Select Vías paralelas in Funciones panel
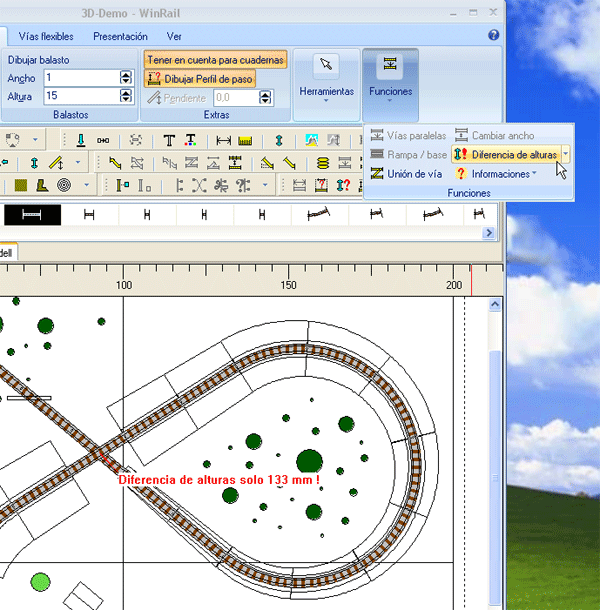 click(x=408, y=135)
